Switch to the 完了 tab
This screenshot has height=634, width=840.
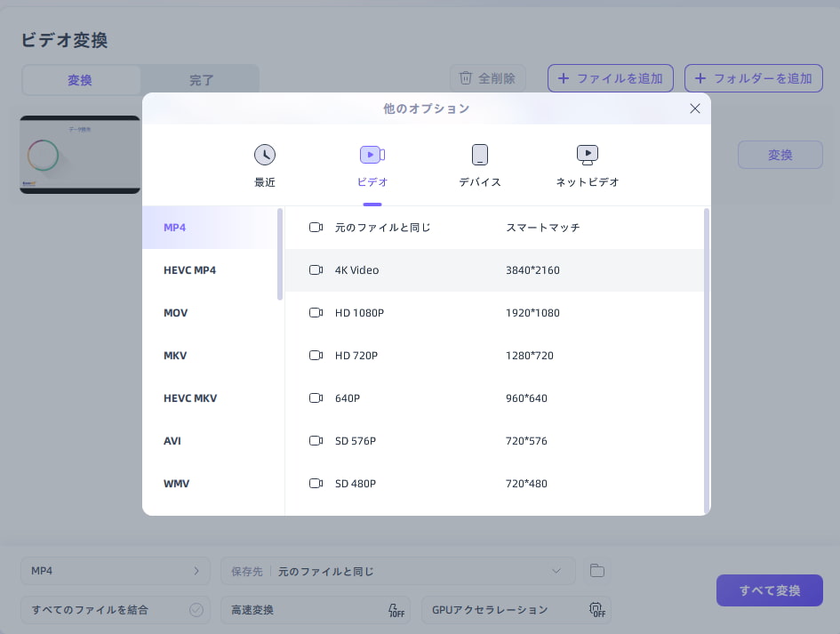[x=200, y=79]
